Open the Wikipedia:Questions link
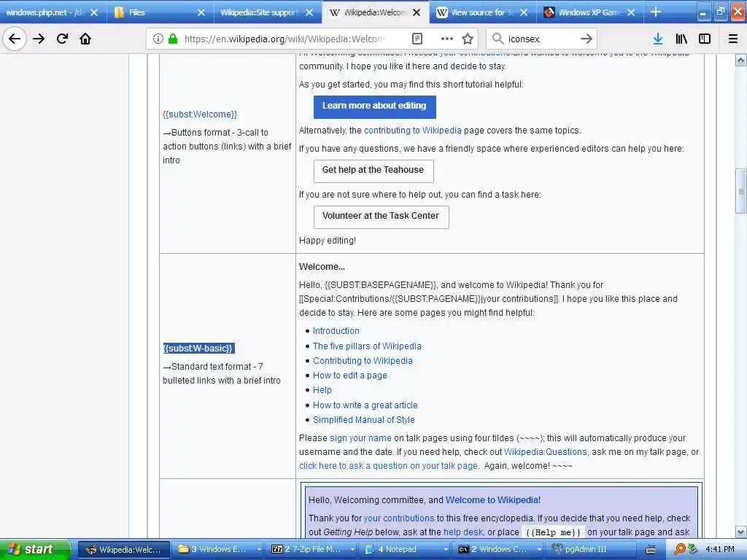Image resolution: width=747 pixels, height=560 pixels. pyautogui.click(x=546, y=452)
